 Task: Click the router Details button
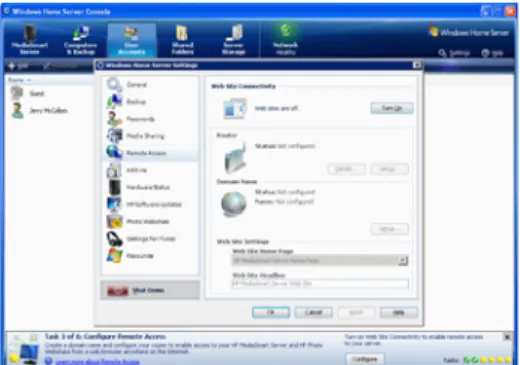coord(346,169)
